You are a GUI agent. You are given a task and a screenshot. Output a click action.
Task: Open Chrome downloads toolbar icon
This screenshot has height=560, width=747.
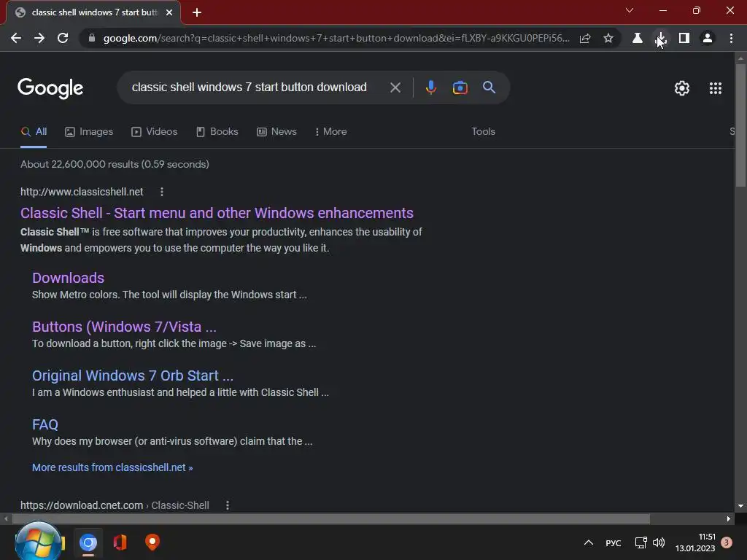[x=661, y=38]
